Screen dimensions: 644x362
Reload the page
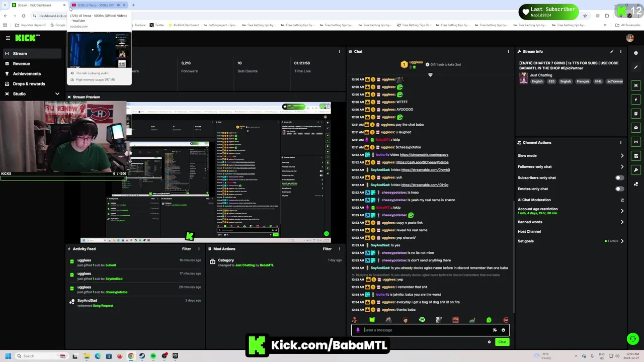coord(24,16)
